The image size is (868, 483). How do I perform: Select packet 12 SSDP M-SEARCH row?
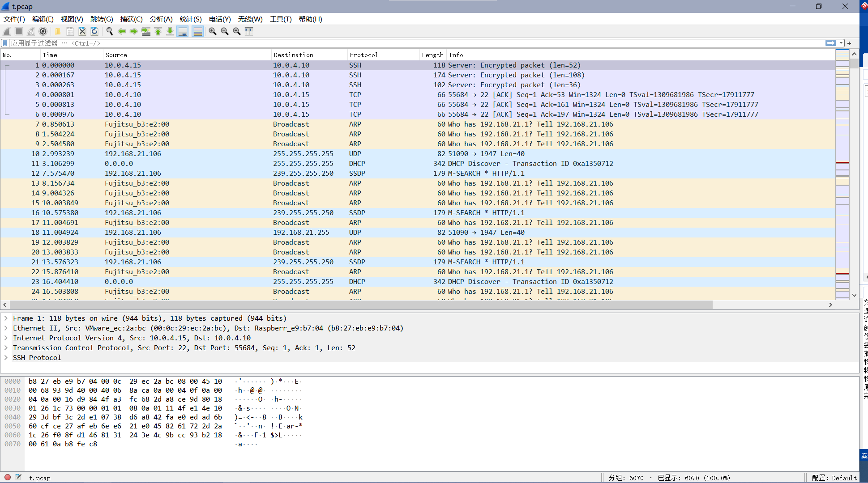[x=417, y=174]
